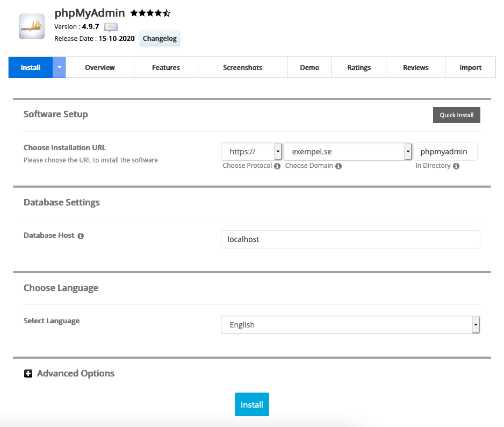Screen dimensions: 504x427
Task: Click the Changelog button
Action: (160, 39)
